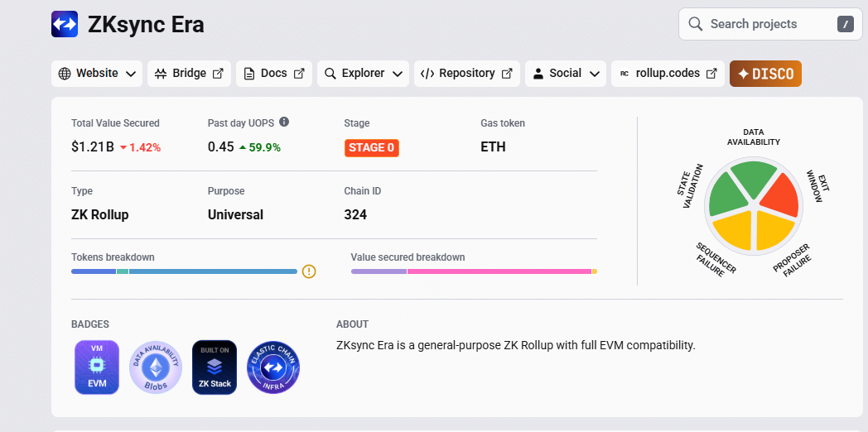Click the Social person icon

(538, 74)
